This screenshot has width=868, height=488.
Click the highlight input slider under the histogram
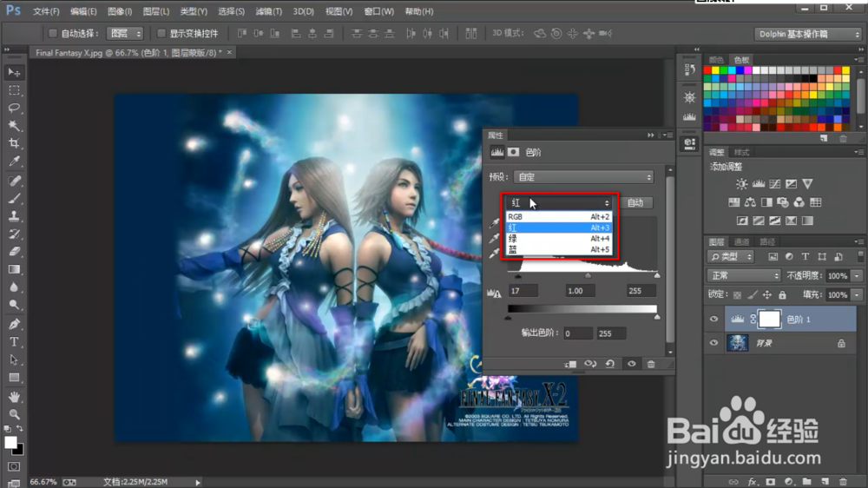tap(657, 275)
